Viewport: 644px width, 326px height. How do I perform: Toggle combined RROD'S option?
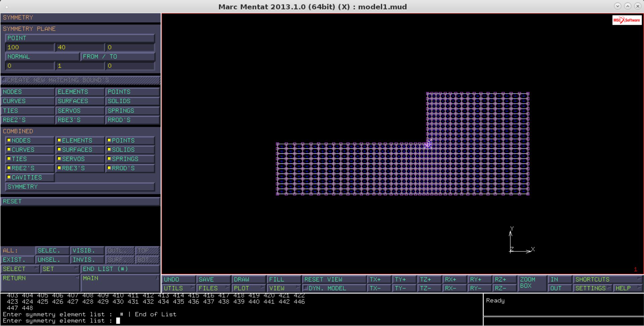tap(130, 168)
